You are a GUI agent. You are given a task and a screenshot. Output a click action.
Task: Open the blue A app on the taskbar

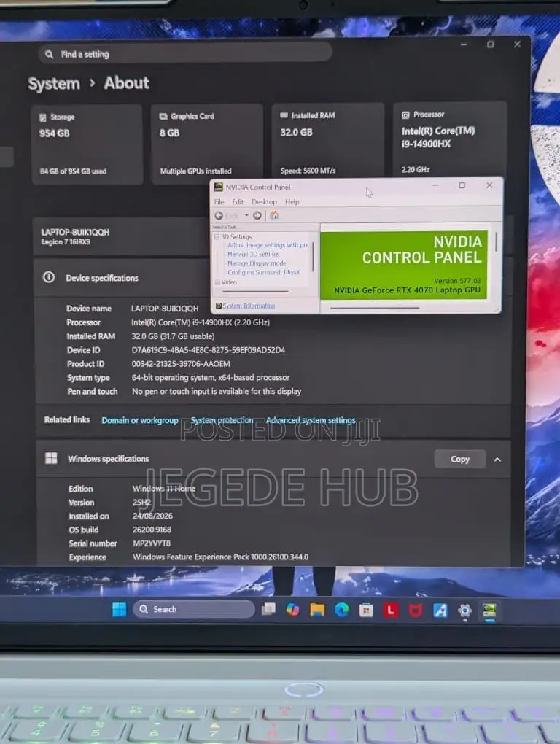tap(440, 611)
